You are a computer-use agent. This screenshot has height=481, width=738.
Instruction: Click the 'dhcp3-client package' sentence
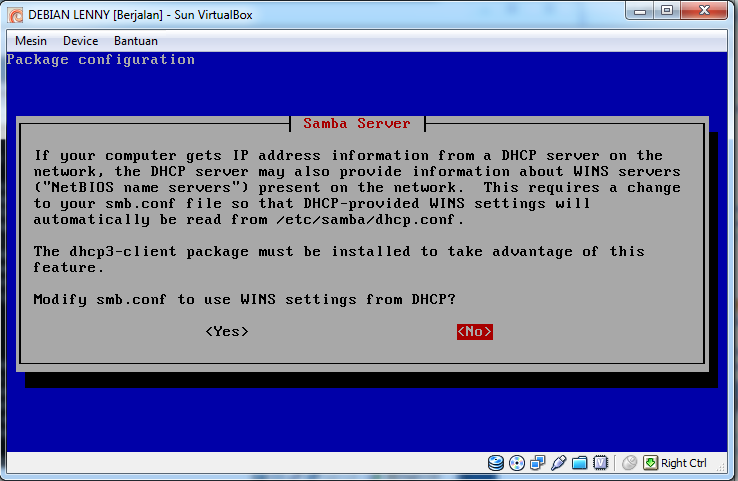tap(339, 259)
